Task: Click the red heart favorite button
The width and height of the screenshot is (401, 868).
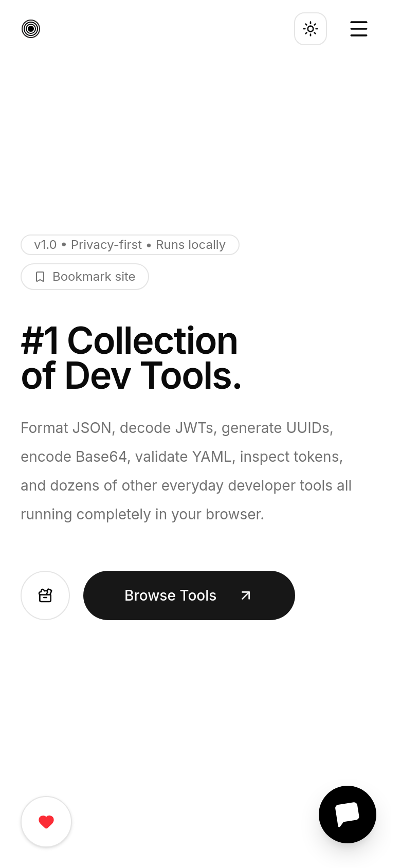Action: pos(46,822)
